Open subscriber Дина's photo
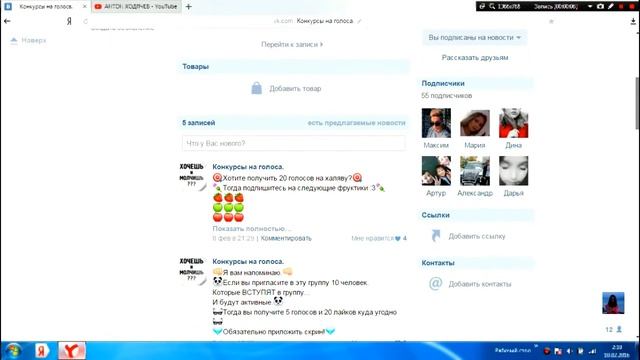640x360 pixels. (x=513, y=123)
